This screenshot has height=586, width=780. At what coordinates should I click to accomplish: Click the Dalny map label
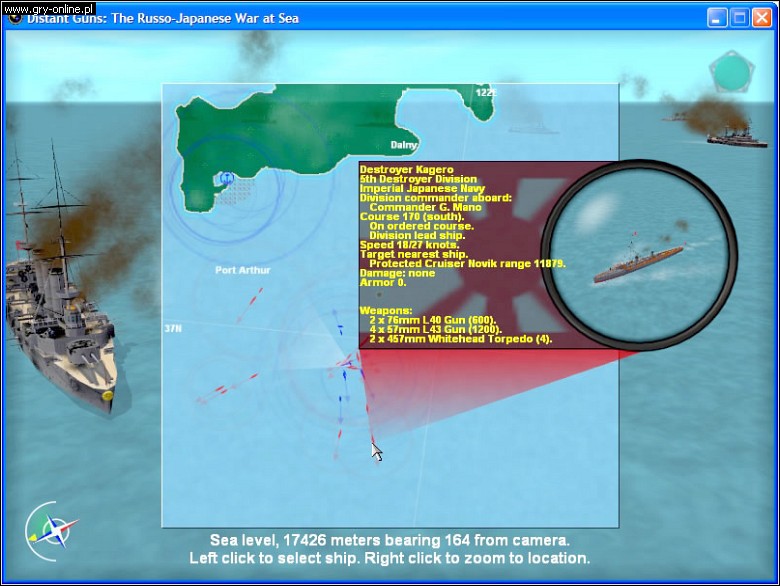(403, 145)
